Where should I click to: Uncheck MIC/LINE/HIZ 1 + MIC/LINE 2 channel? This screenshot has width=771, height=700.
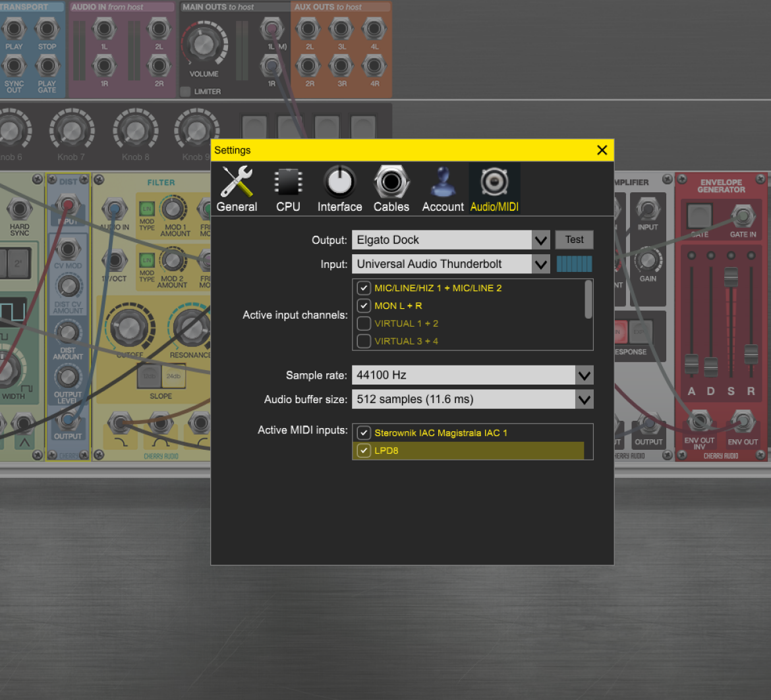click(364, 288)
